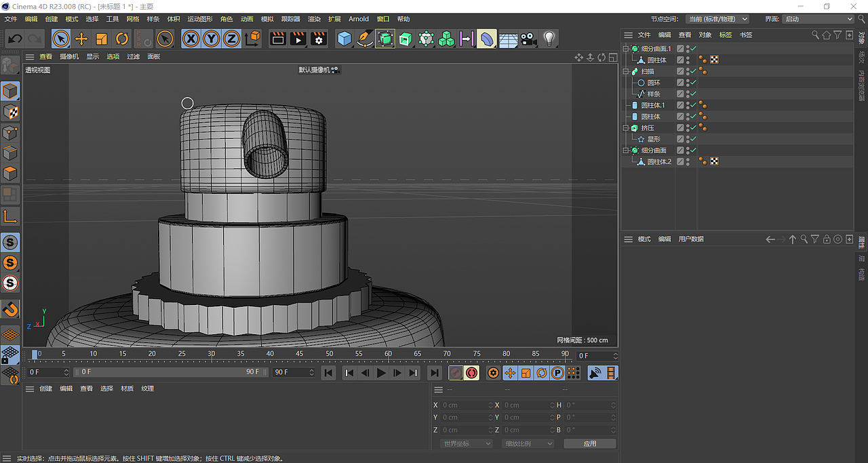
Task: Click the 应用 button in coordinates panel
Action: tap(590, 443)
